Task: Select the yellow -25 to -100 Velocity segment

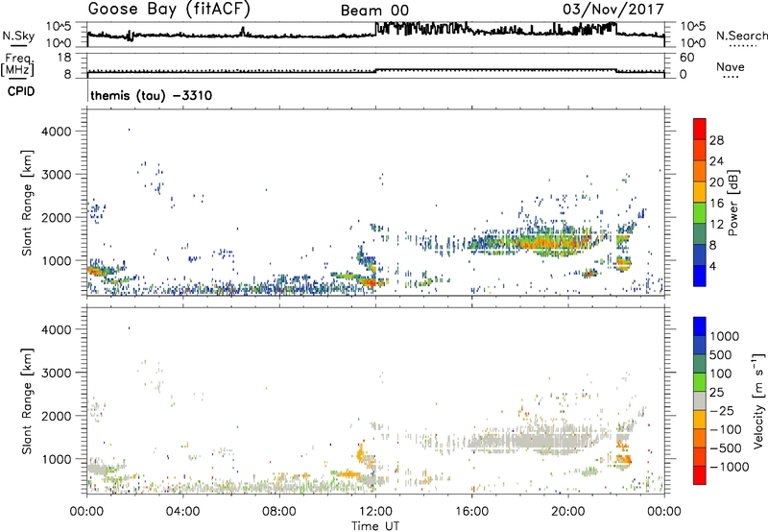Action: click(700, 420)
